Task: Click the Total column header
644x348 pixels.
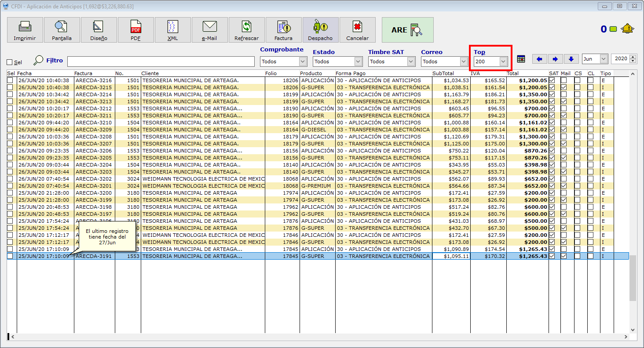Action: 513,73
